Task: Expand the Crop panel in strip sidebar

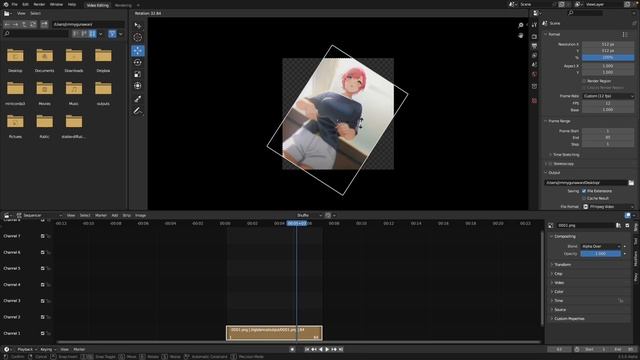Action: click(x=558, y=273)
